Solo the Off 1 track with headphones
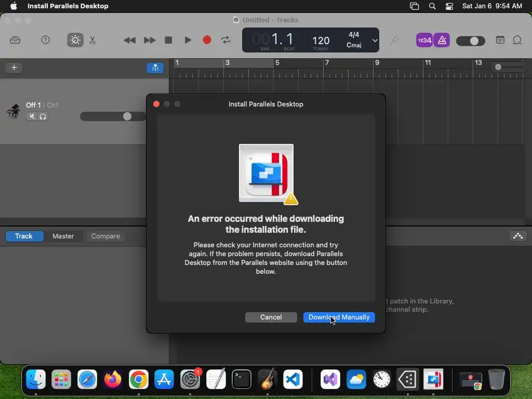Screen dimensions: 532x399 click(x=43, y=116)
